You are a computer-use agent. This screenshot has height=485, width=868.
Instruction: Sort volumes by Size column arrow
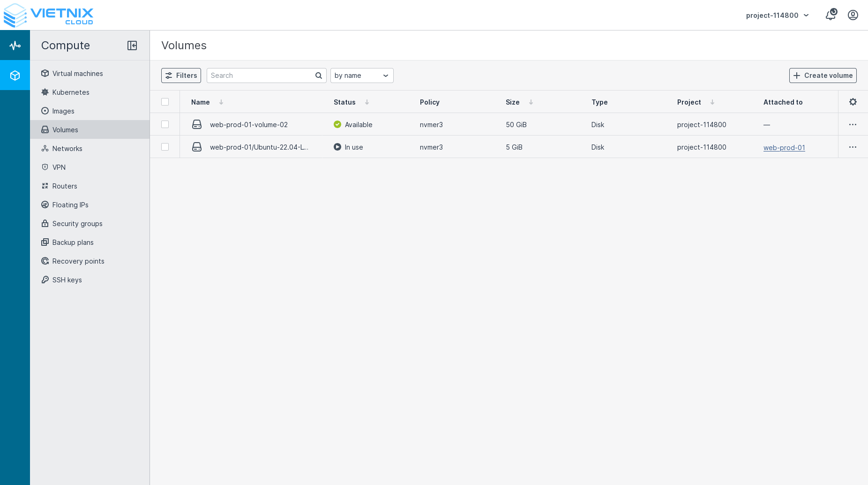(531, 102)
